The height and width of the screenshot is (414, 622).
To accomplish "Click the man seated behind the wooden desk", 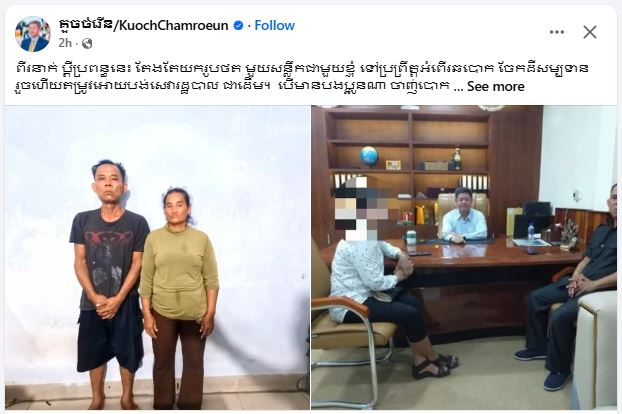I will click(463, 216).
